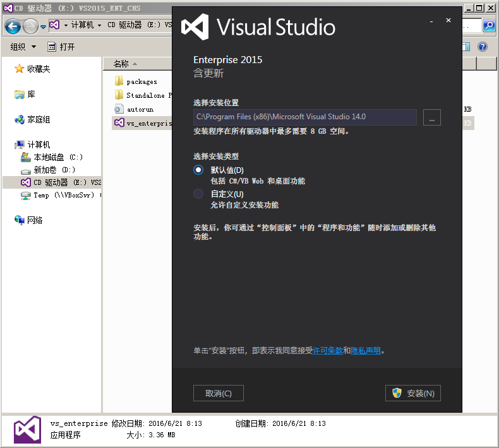The height and width of the screenshot is (448, 499).
Task: Click the install location path field
Action: 305,117
